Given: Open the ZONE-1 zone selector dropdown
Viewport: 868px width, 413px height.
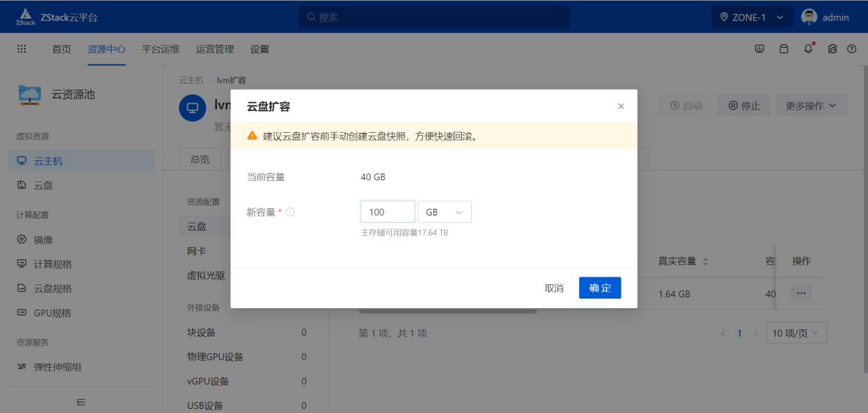Looking at the screenshot, I should click(752, 16).
